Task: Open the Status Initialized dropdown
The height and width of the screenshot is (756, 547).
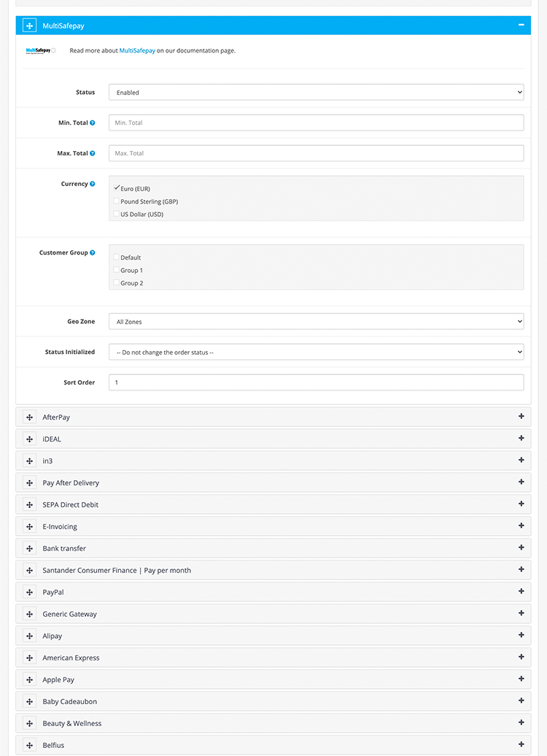Action: click(x=316, y=352)
